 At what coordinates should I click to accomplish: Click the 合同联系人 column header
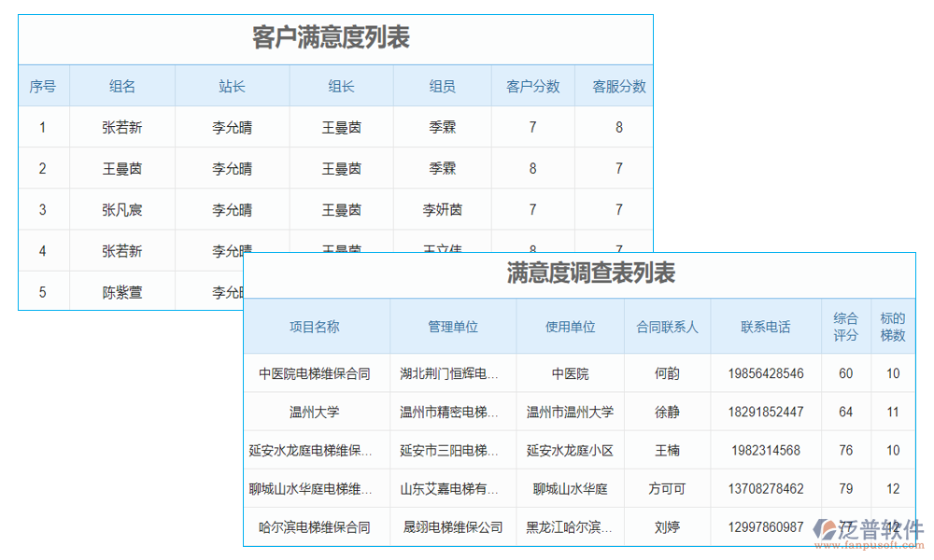click(667, 327)
